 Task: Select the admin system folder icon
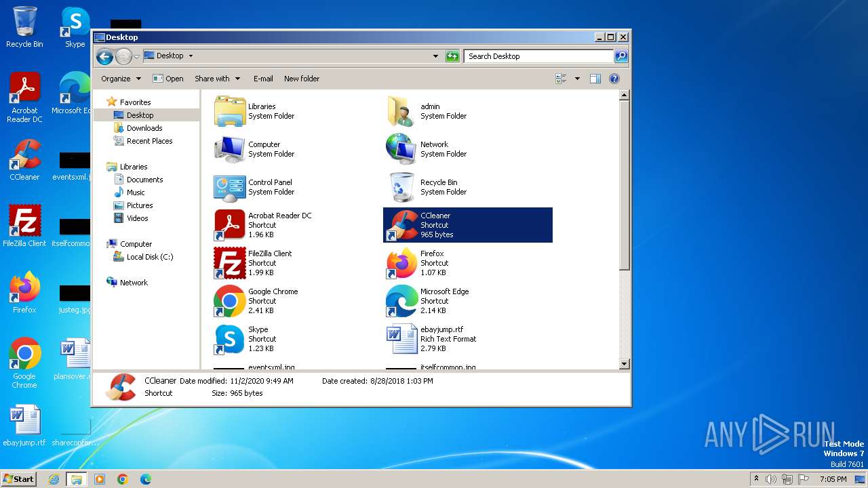[x=402, y=111]
